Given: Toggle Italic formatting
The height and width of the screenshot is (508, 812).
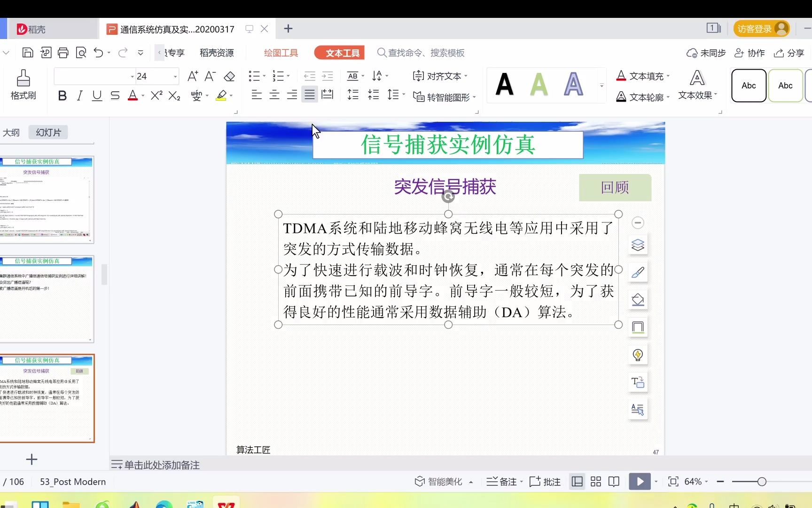Looking at the screenshot, I should click(80, 95).
